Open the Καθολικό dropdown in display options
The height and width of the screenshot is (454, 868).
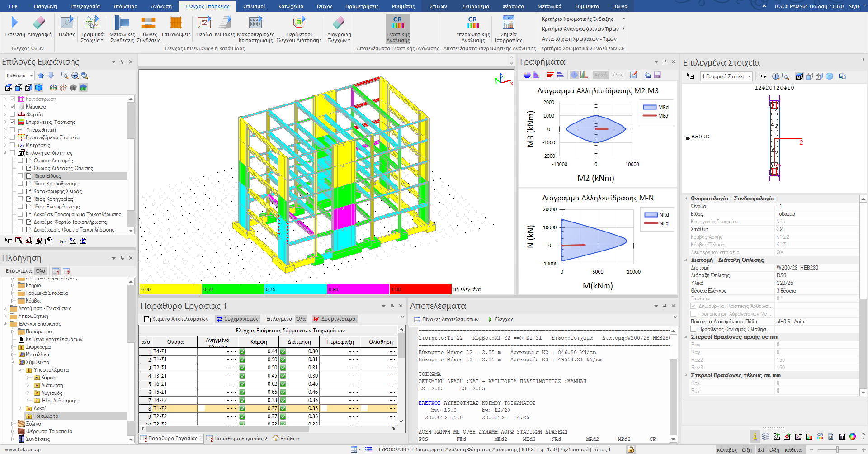[20, 76]
